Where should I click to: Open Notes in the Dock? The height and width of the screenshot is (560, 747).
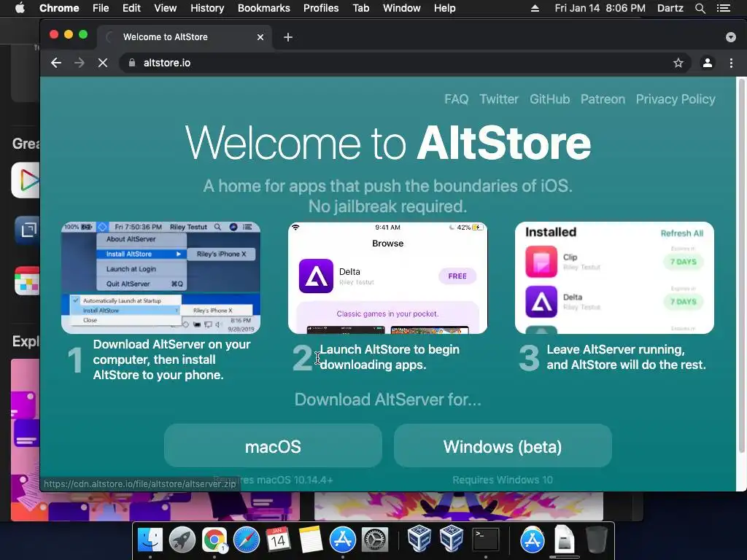(x=311, y=540)
